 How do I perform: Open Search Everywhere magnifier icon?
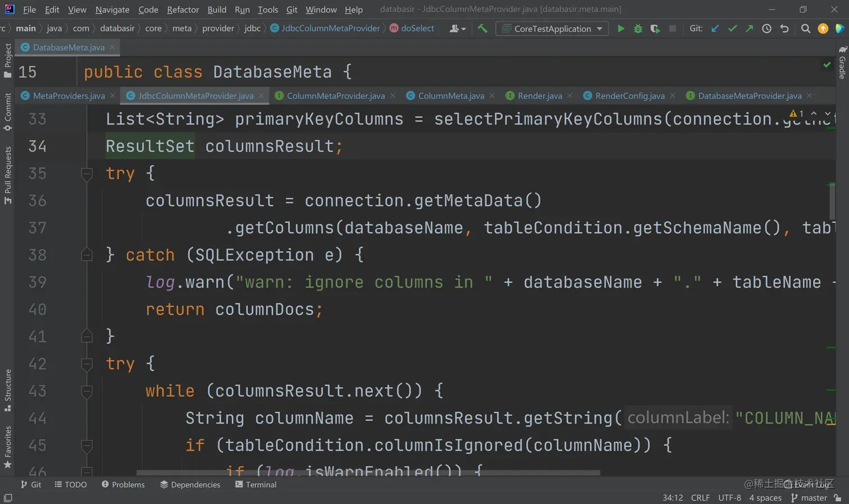point(806,28)
